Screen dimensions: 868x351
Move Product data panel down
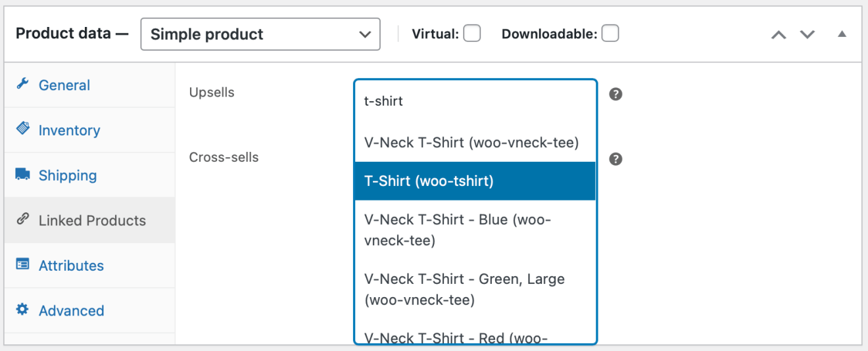point(808,35)
